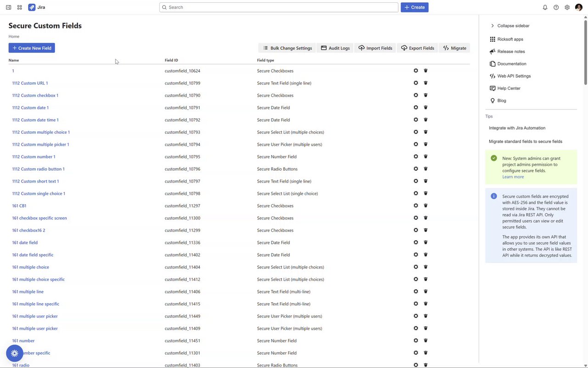Click the settings gear for 1112 Custom URL 1
The width and height of the screenshot is (588, 368).
(x=416, y=83)
